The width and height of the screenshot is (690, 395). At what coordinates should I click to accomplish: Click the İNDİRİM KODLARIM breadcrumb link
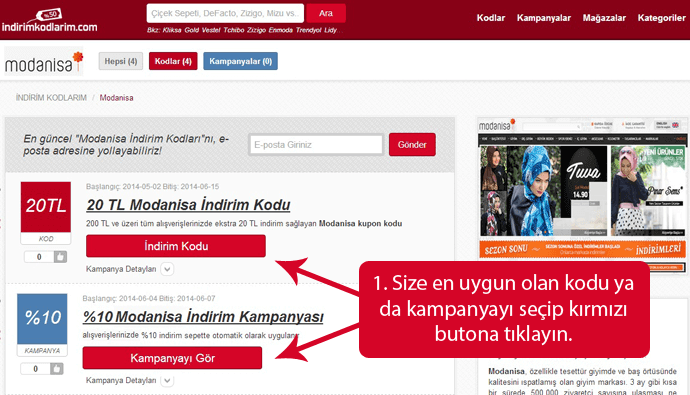[51, 98]
